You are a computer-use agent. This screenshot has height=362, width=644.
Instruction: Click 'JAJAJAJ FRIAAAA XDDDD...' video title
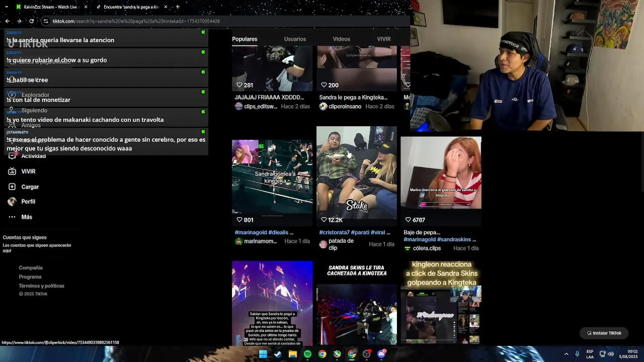[x=269, y=98]
